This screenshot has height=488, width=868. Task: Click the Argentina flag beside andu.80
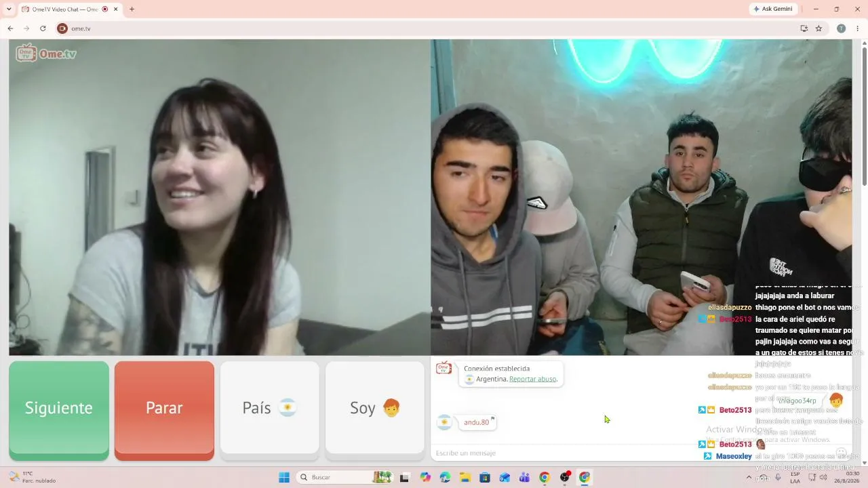coord(444,422)
